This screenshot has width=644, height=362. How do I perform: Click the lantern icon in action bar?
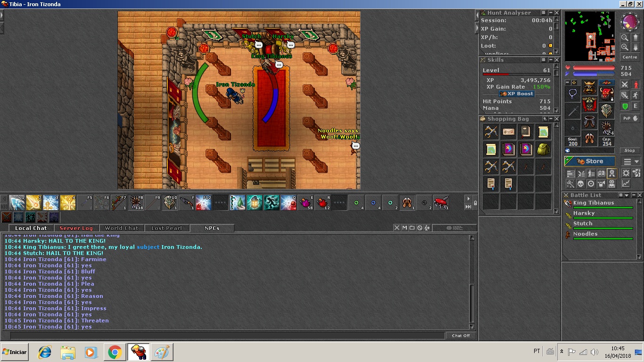point(255,203)
